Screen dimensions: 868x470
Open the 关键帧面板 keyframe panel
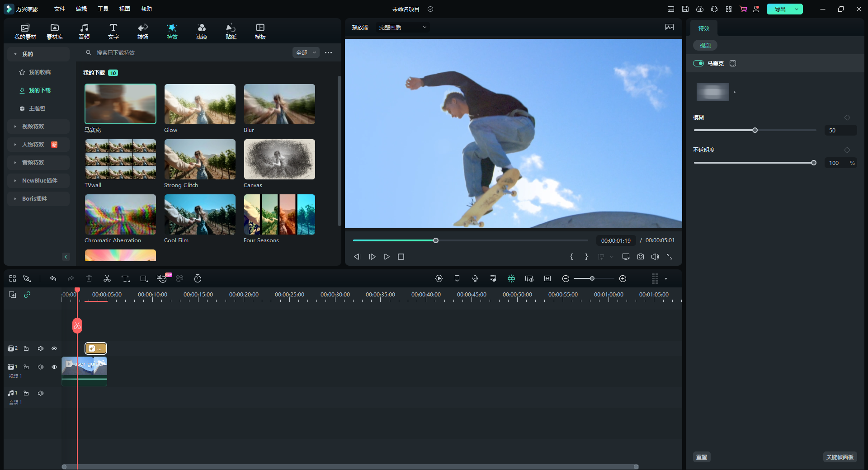840,457
